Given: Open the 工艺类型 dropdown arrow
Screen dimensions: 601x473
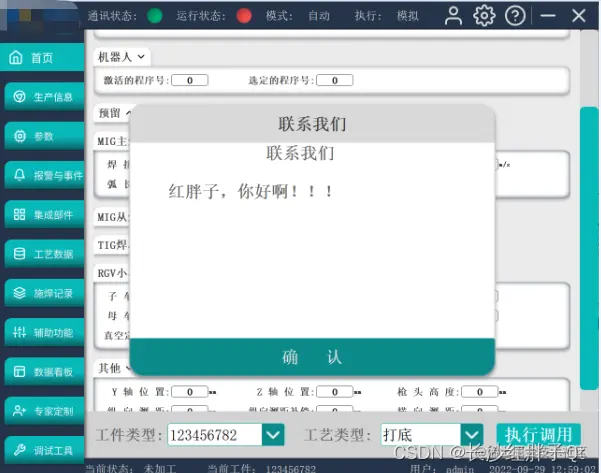Looking at the screenshot, I should click(471, 435).
